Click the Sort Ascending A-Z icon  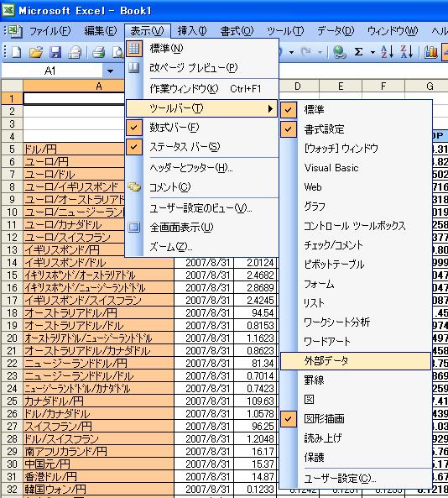[387, 52]
